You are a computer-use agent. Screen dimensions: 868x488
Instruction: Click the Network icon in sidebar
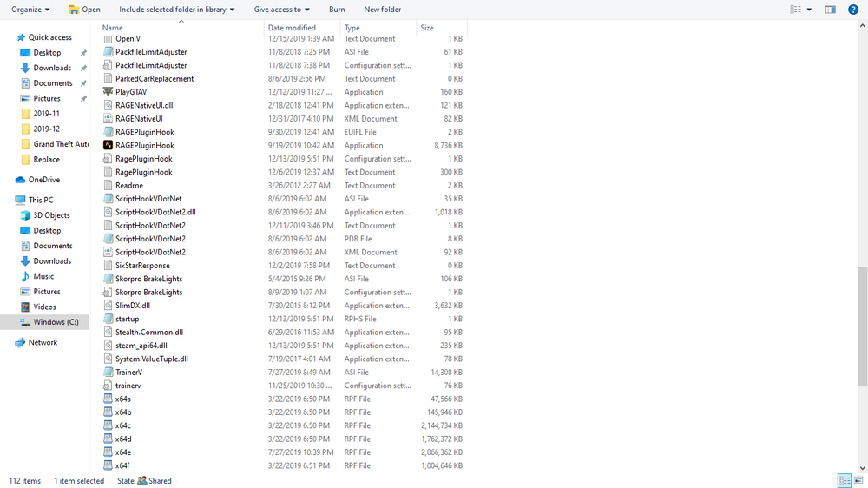[x=21, y=342]
